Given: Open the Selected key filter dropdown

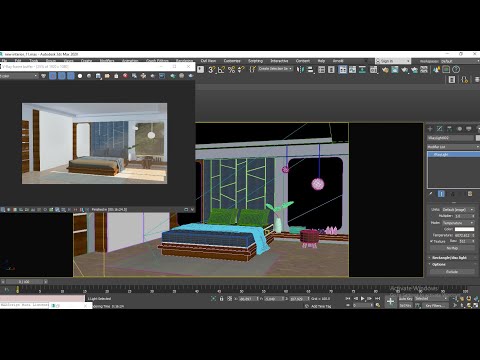Looking at the screenshot, I should point(431,299).
